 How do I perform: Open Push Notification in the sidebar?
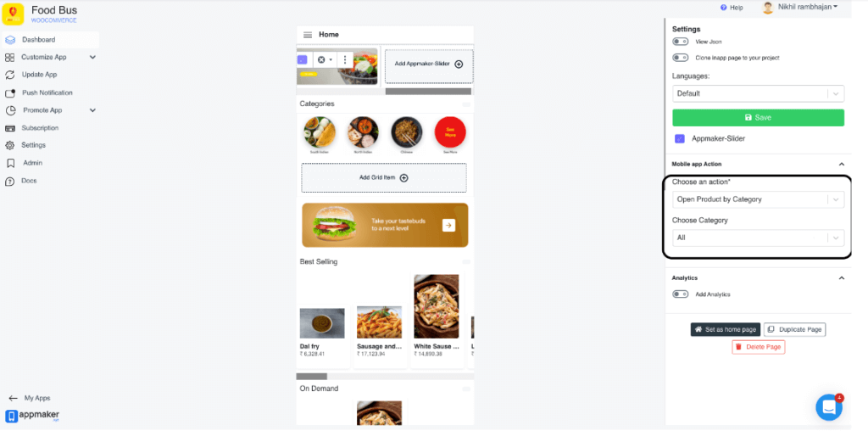click(47, 92)
